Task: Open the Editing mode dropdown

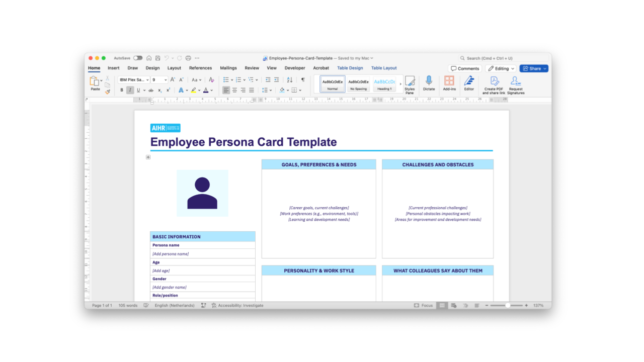Action: tap(501, 68)
